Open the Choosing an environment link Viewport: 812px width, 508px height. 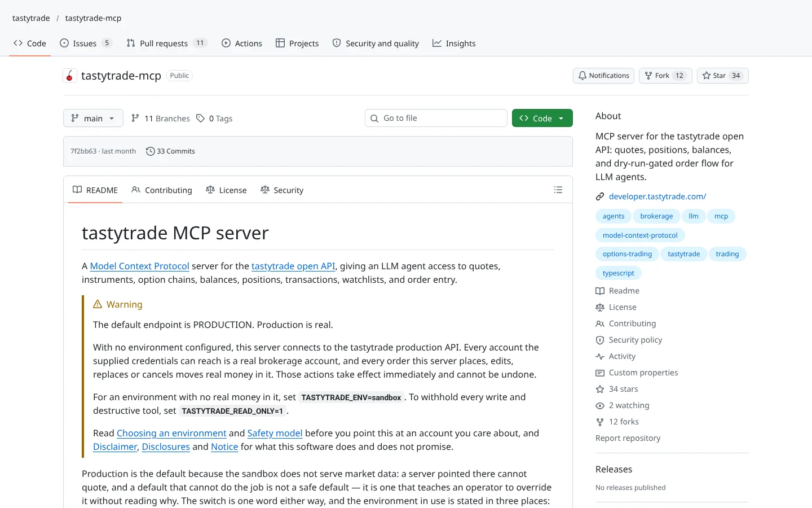pos(171,433)
